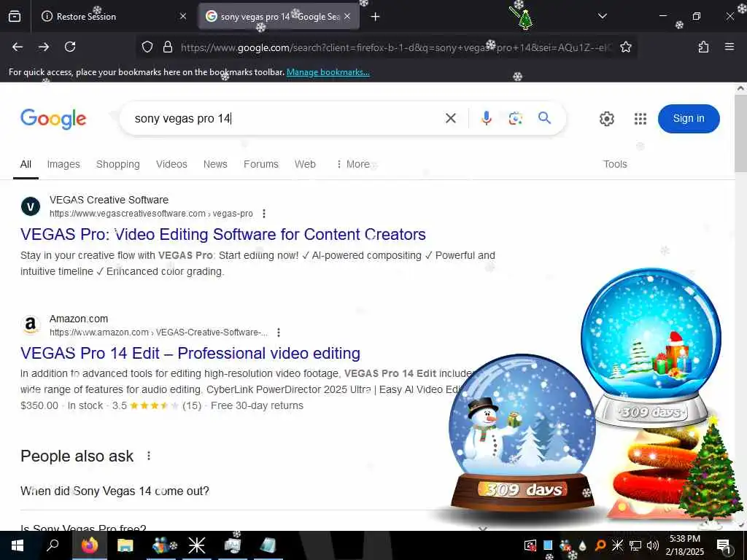The image size is (747, 560).
Task: Start voice search with microphone icon
Action: click(486, 118)
